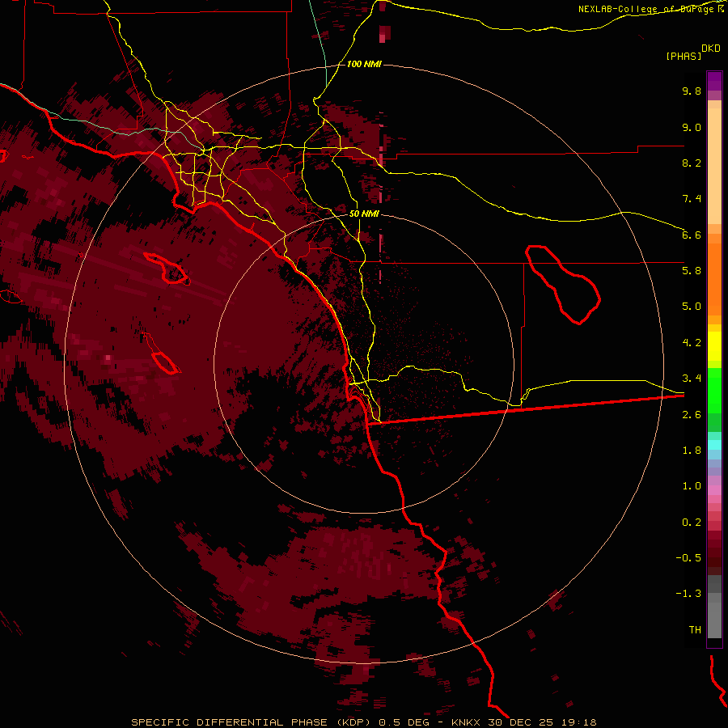
Task: Select the gray segment of the color bar
Action: click(x=714, y=608)
